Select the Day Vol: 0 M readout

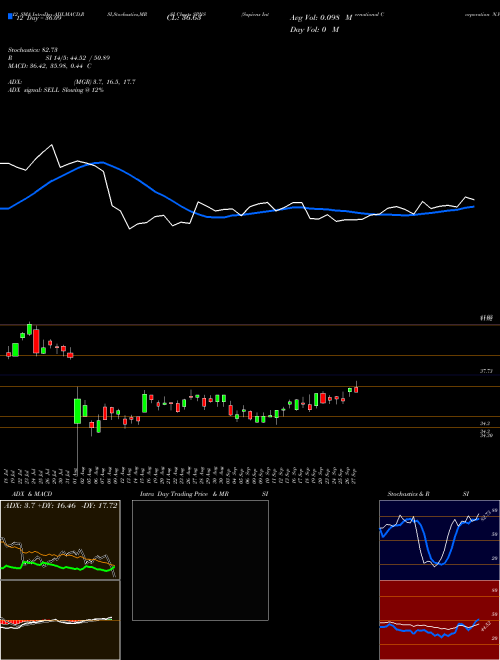point(314,30)
